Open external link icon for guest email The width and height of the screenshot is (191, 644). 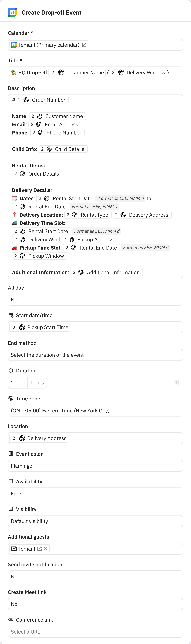[39, 549]
